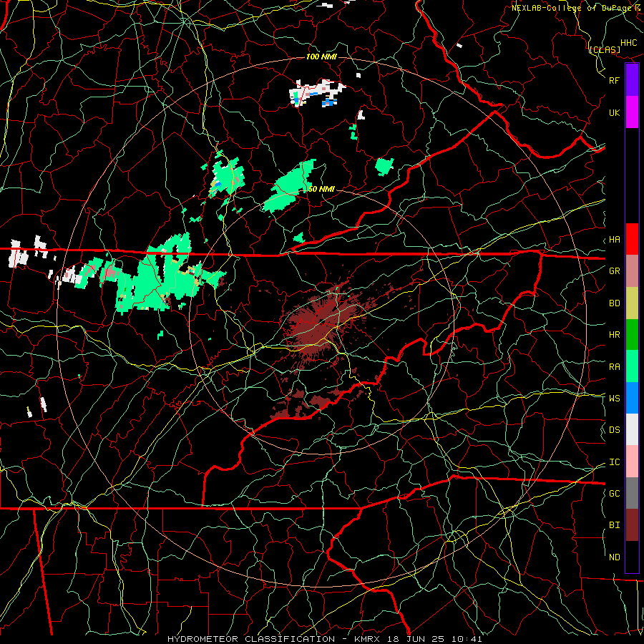Click the UK legend label
The width and height of the screenshot is (644, 644).
pos(615,112)
